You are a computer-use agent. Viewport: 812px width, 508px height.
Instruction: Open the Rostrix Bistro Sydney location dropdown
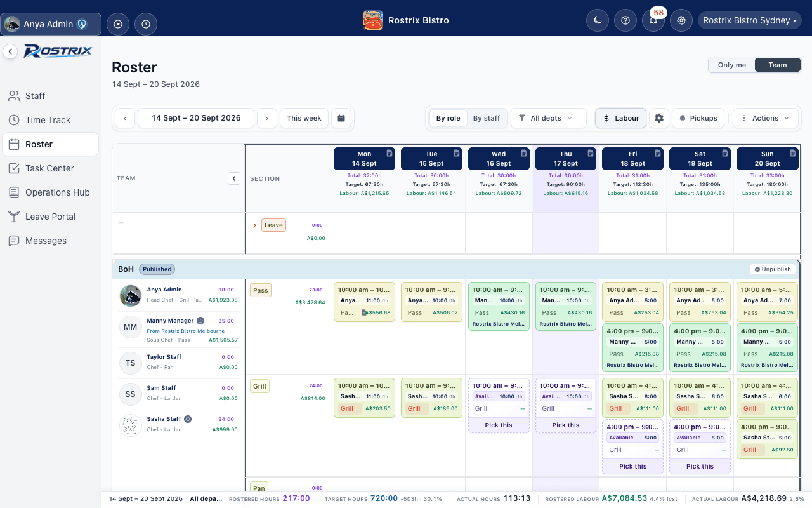tap(750, 20)
